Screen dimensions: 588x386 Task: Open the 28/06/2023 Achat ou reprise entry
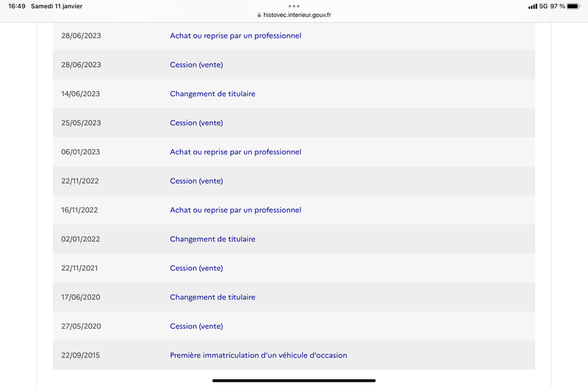click(x=235, y=35)
